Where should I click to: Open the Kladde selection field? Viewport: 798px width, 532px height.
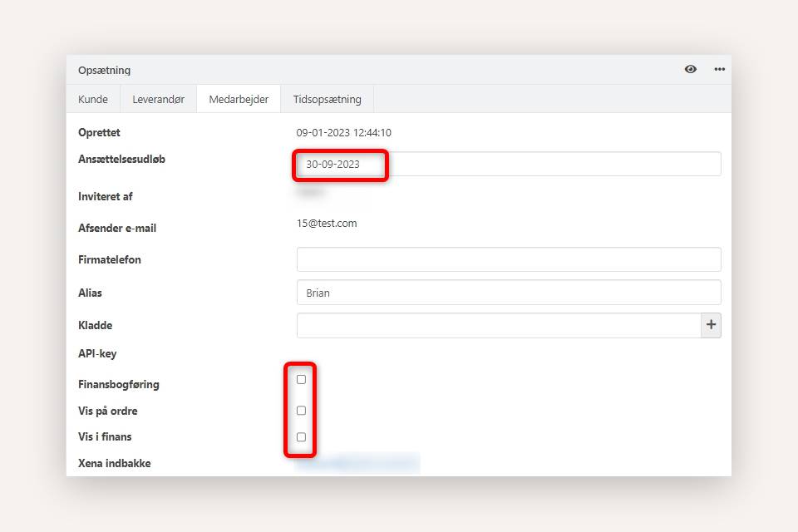click(499, 326)
